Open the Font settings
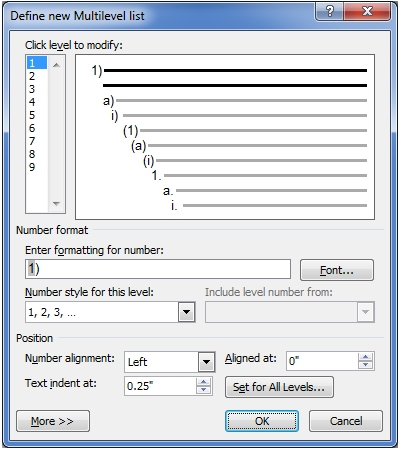401x449 pixels. click(337, 270)
